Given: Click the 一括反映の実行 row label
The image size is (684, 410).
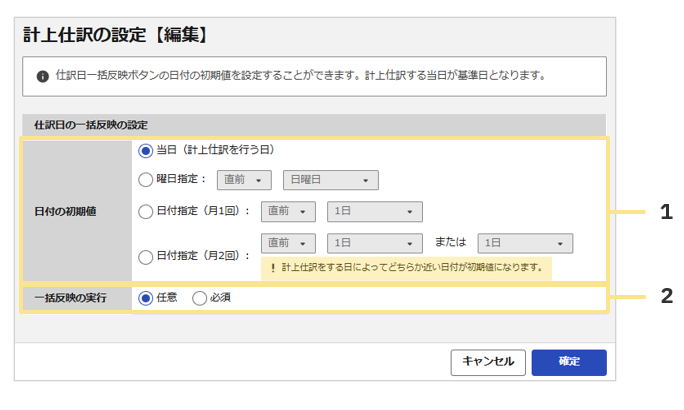Looking at the screenshot, I should [70, 298].
